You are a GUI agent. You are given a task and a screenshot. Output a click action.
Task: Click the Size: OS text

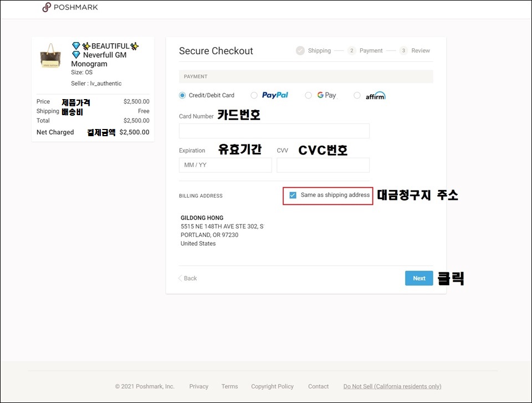(81, 72)
